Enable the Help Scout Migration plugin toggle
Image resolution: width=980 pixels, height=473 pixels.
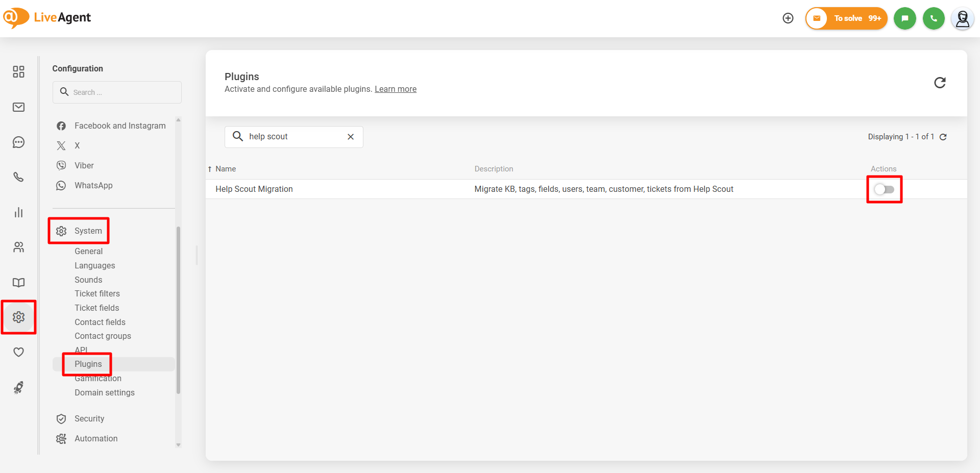pos(884,189)
